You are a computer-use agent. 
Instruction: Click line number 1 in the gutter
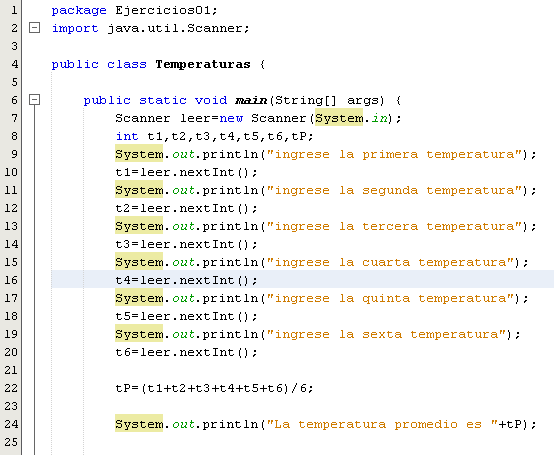point(14,10)
